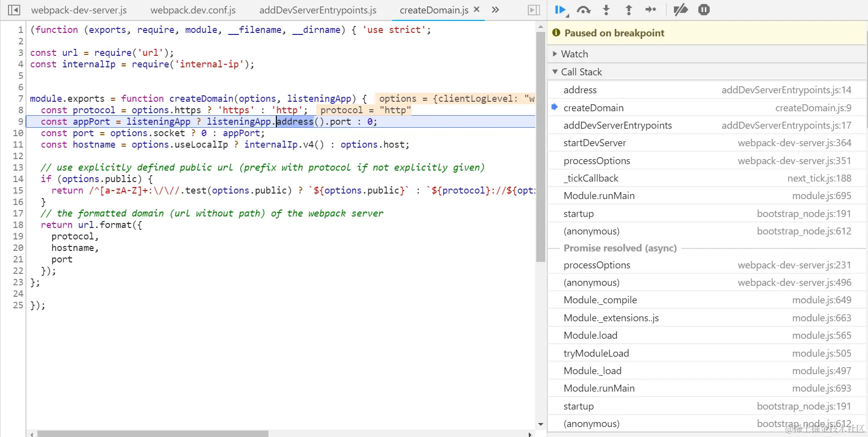Resume script execution
The height and width of the screenshot is (437, 868).
coord(561,10)
